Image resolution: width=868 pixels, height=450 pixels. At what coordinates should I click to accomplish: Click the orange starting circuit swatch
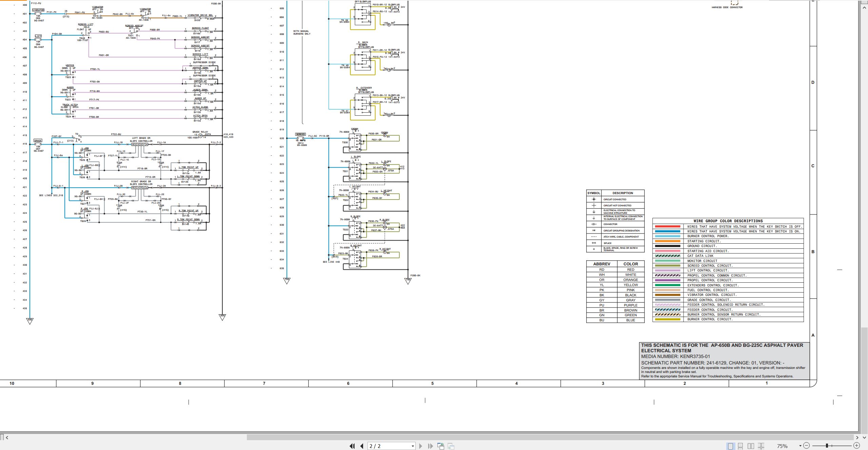668,241
